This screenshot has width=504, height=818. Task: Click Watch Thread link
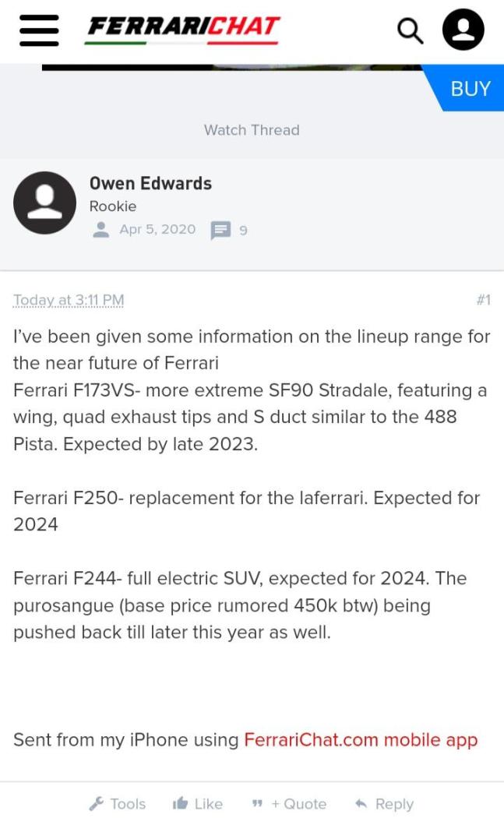click(x=252, y=130)
